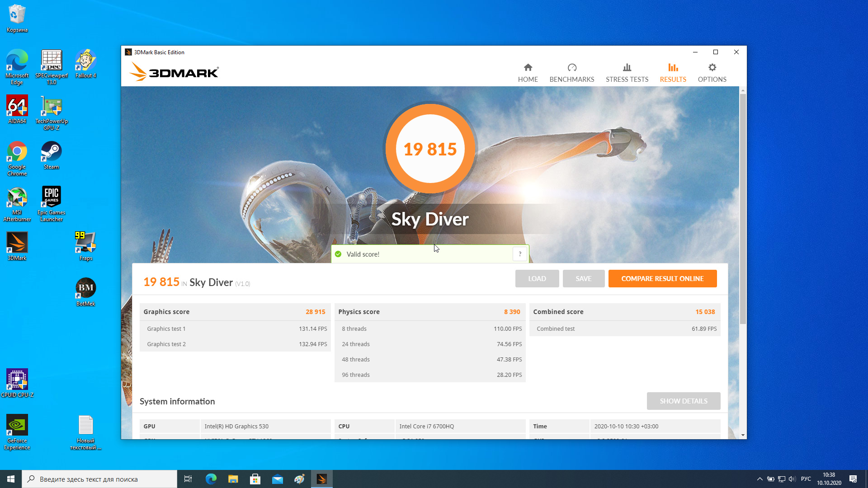Switch to the BENCHMARKS tab
Screen dimensions: 868x488
pyautogui.click(x=572, y=73)
